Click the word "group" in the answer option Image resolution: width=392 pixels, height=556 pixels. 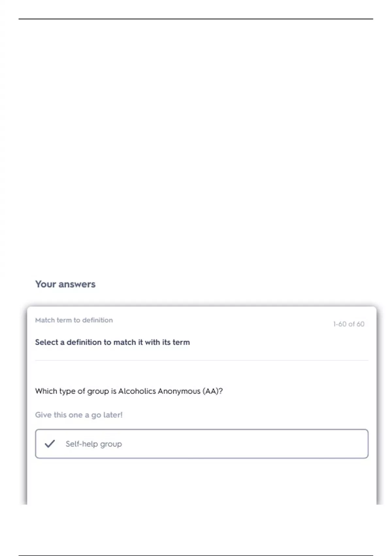(x=111, y=444)
